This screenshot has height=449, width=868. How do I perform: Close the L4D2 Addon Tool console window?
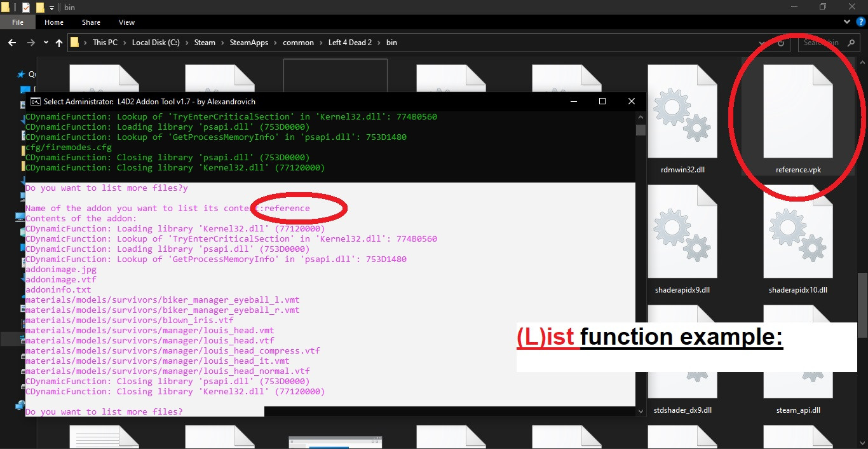(632, 102)
